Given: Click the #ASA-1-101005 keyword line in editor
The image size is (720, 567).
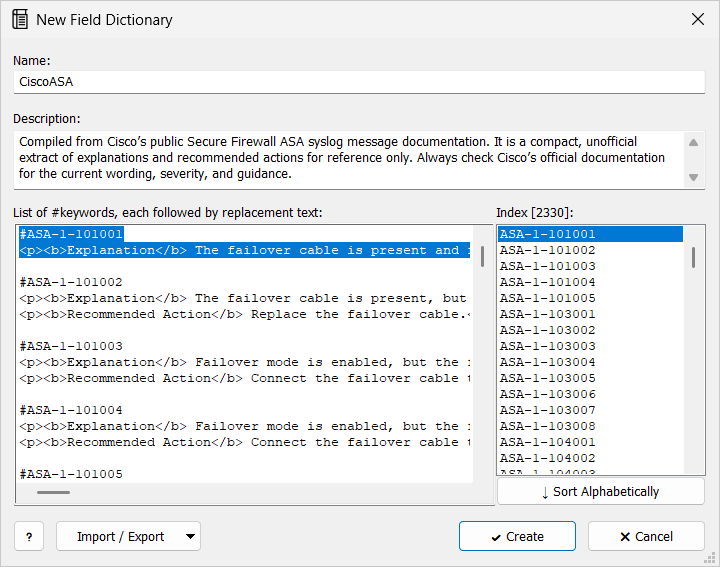Looking at the screenshot, I should (x=71, y=474).
